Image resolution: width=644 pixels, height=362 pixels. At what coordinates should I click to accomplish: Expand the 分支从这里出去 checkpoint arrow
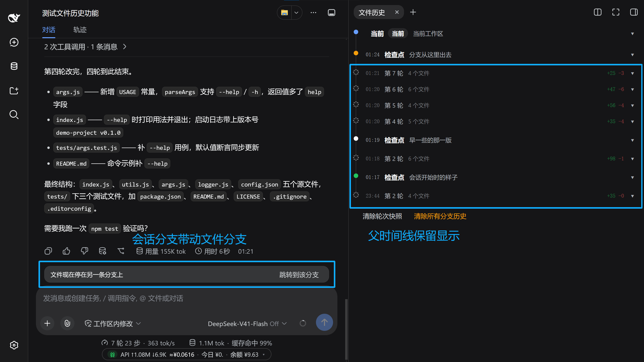[x=632, y=55]
